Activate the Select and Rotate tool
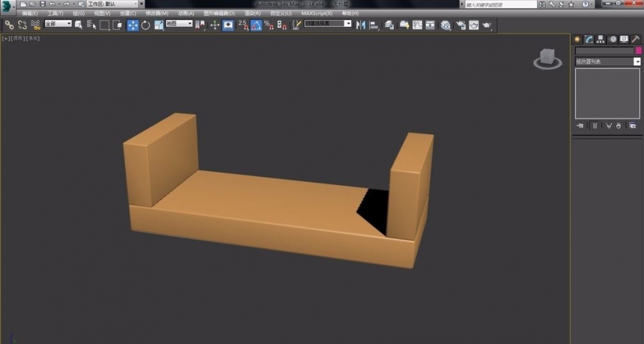 pyautogui.click(x=146, y=25)
